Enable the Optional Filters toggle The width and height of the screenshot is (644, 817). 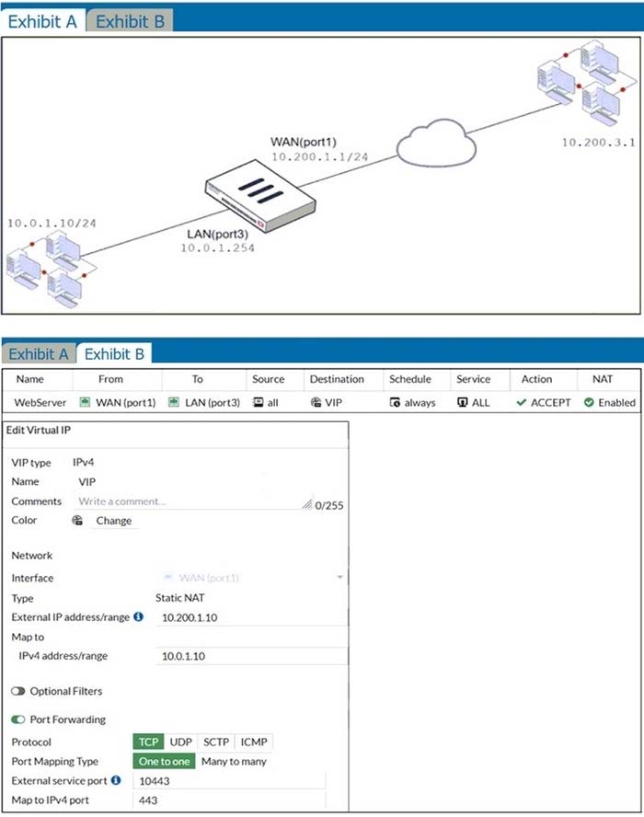pyautogui.click(x=17, y=691)
